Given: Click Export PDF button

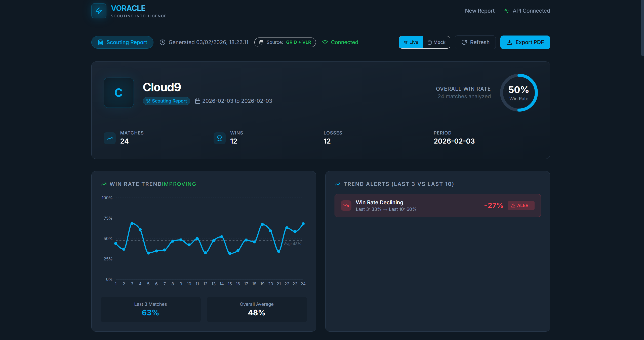Looking at the screenshot, I should click(525, 42).
